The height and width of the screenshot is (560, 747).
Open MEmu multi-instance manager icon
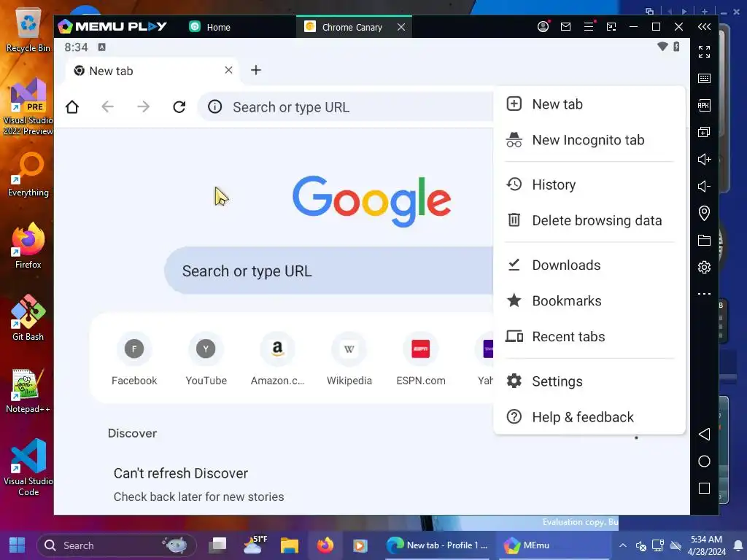click(704, 133)
